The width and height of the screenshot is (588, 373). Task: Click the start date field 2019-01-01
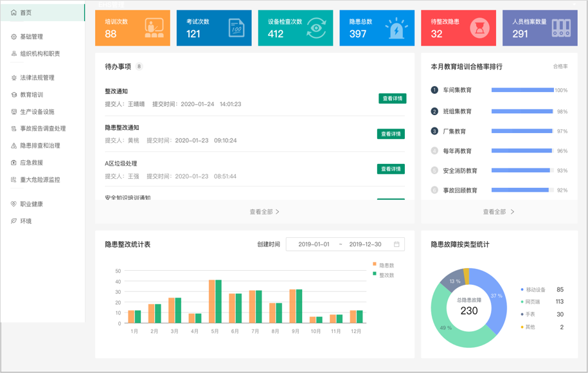pos(314,244)
